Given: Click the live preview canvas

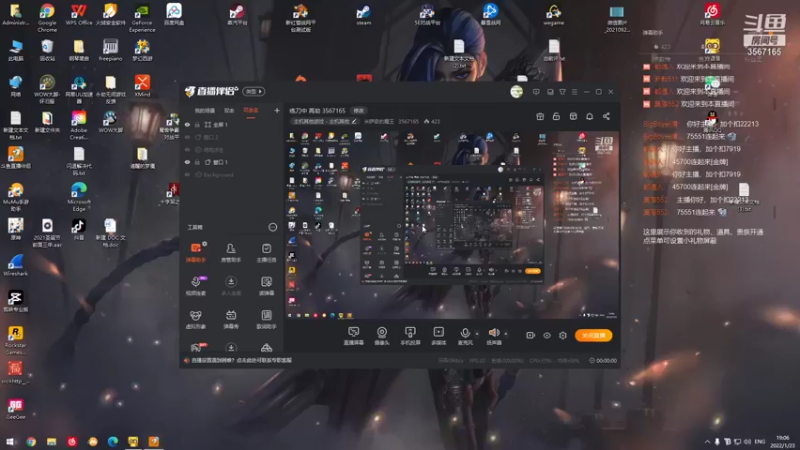Looking at the screenshot, I should 453,225.
